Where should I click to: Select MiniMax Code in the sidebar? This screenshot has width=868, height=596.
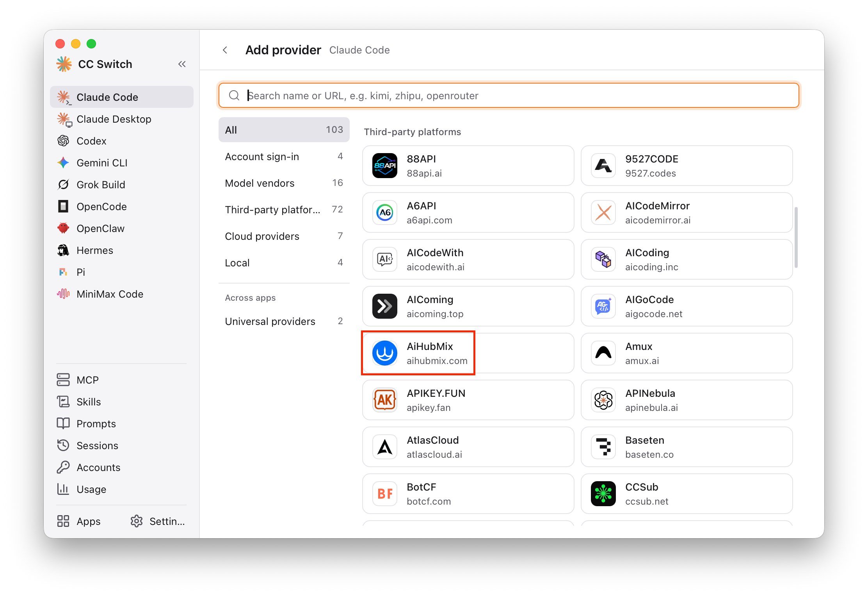[x=121, y=294]
